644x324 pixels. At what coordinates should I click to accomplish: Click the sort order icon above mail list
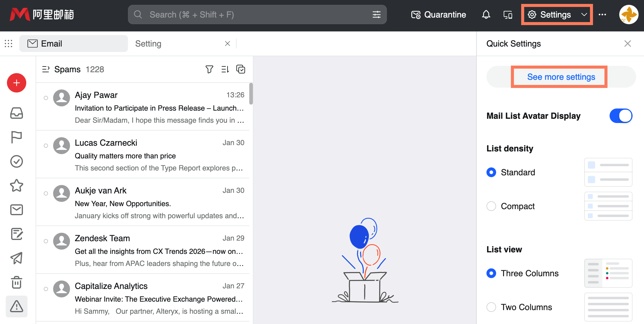point(225,69)
